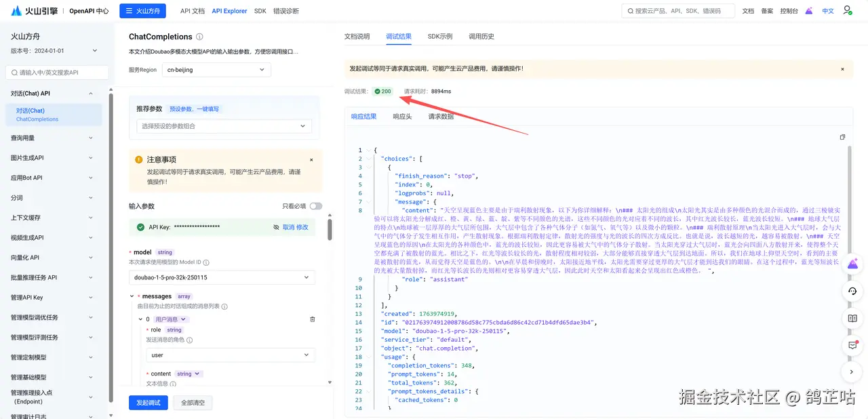Select the 响应头 tab
Image resolution: width=868 pixels, height=419 pixels.
[402, 117]
